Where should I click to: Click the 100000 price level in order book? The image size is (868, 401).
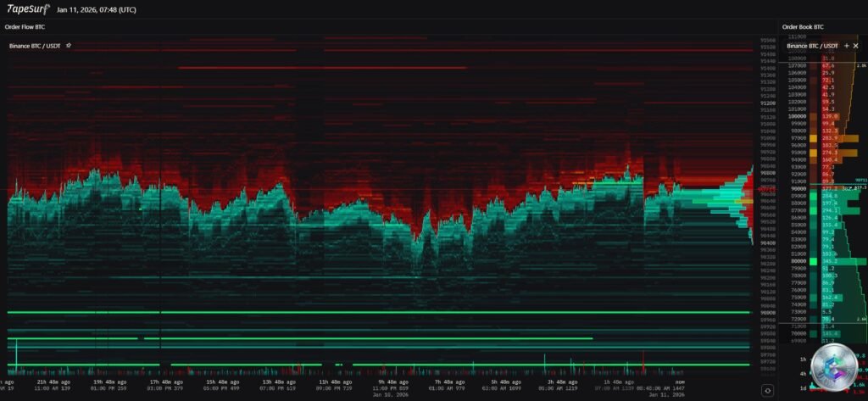(798, 116)
